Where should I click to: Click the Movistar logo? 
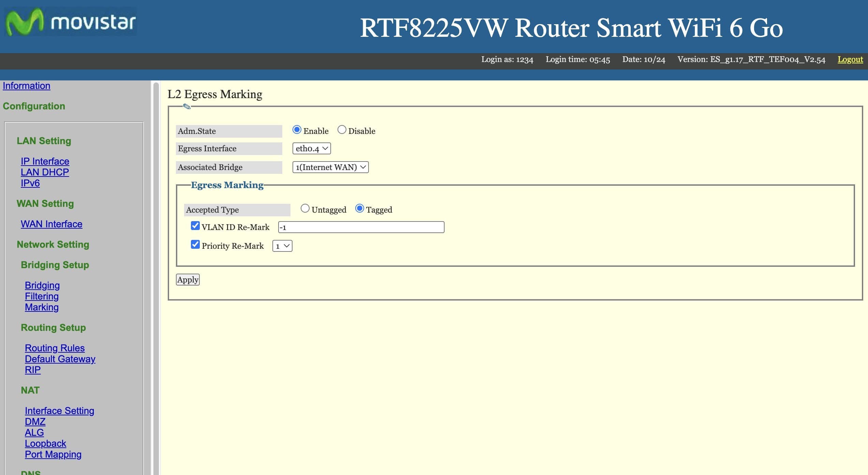point(71,22)
